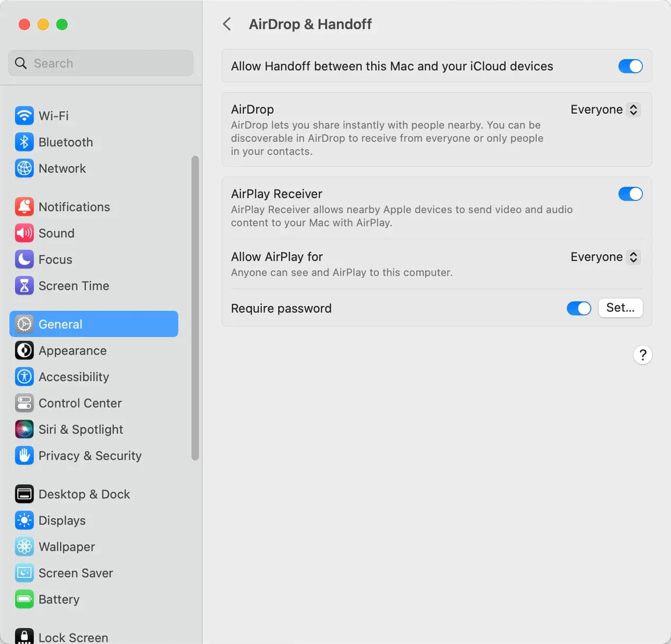Click the Lock Screen icon

coord(24,636)
